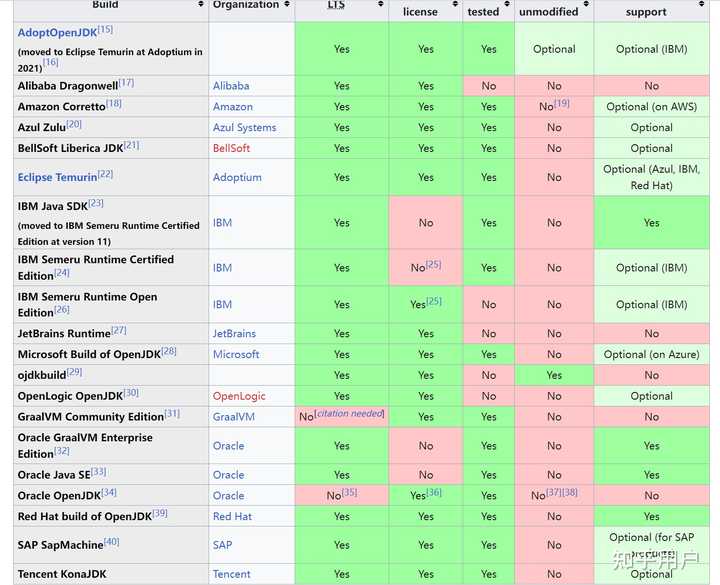
Task: Open citation 27 next to JetBrains Runtime
Action: point(118,330)
